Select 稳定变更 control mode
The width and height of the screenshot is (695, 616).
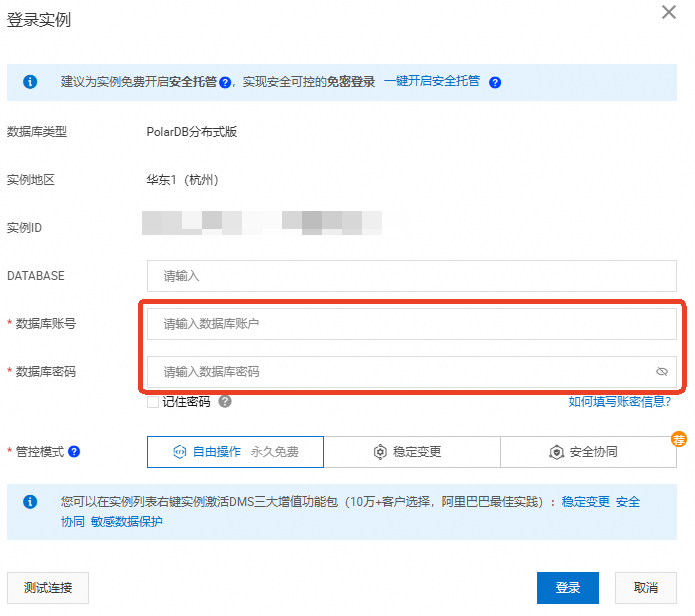(412, 452)
